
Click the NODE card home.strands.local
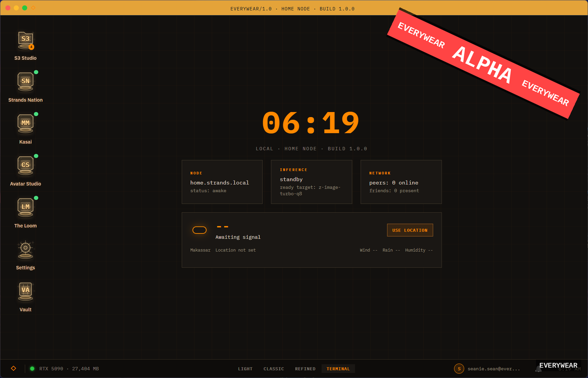coord(222,182)
